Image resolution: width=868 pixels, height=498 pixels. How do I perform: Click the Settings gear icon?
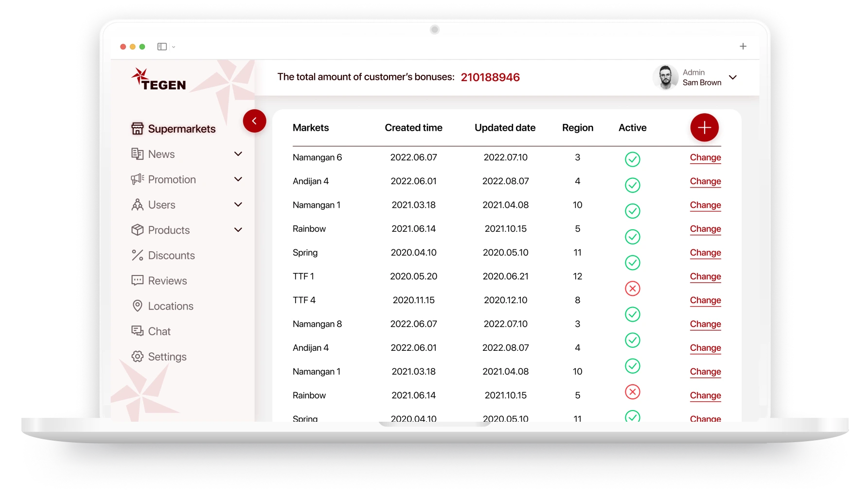[x=138, y=356]
